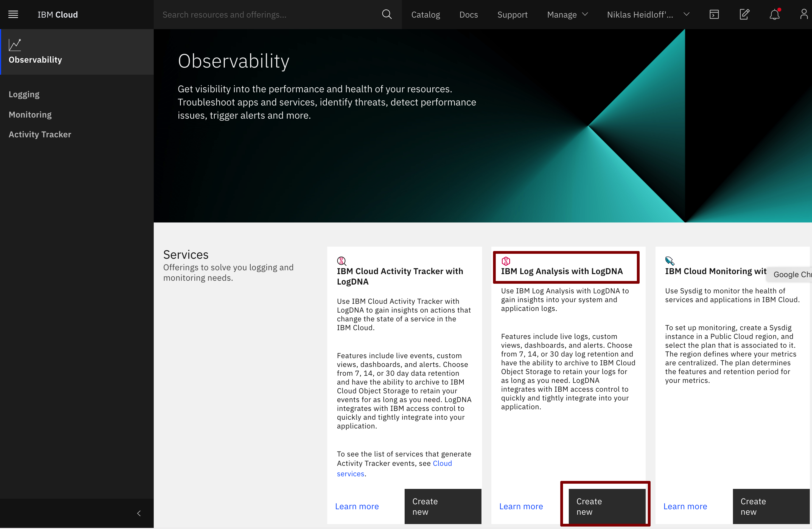
Task: Click the Observability page title in the banner
Action: [233, 61]
